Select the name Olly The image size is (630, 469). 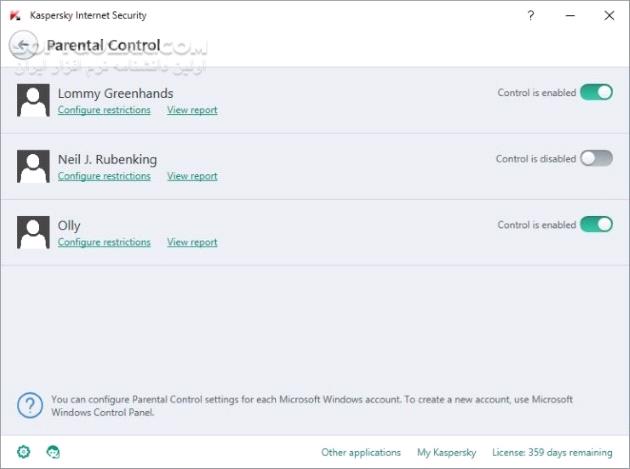[69, 225]
